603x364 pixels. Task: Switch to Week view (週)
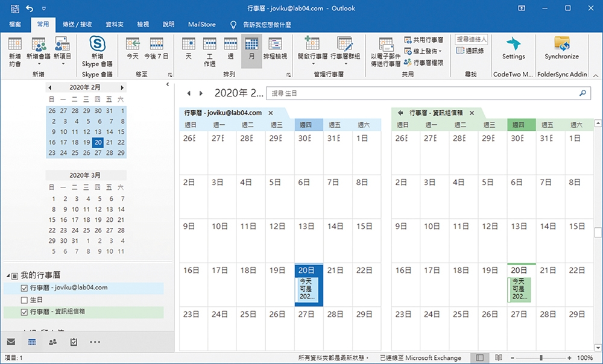230,49
